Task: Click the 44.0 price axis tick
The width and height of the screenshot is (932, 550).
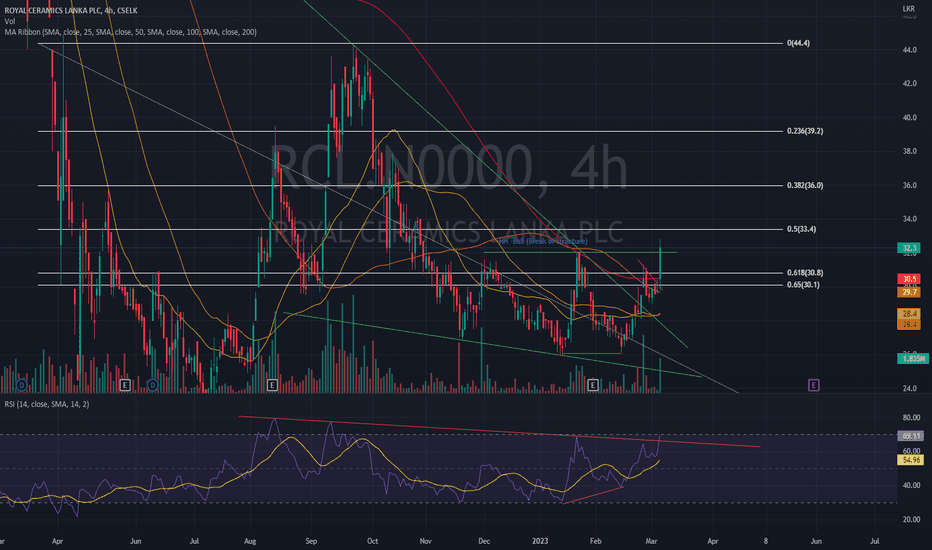Action: coord(909,50)
